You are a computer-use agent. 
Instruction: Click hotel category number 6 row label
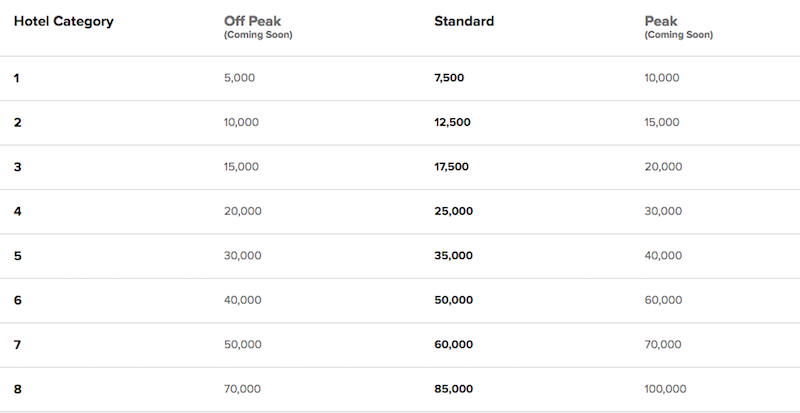pyautogui.click(x=18, y=300)
